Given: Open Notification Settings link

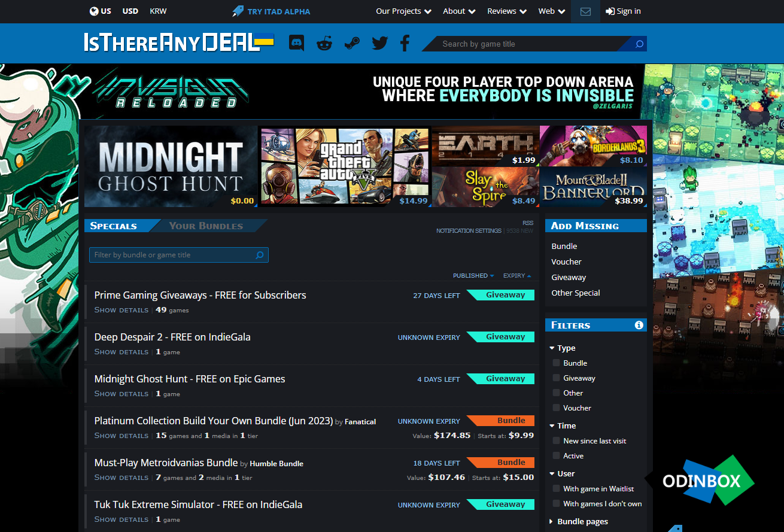Looking at the screenshot, I should (469, 231).
